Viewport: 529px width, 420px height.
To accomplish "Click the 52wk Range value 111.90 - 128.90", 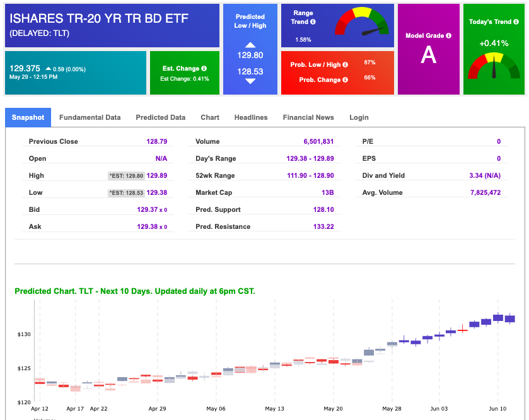I will tap(310, 175).
